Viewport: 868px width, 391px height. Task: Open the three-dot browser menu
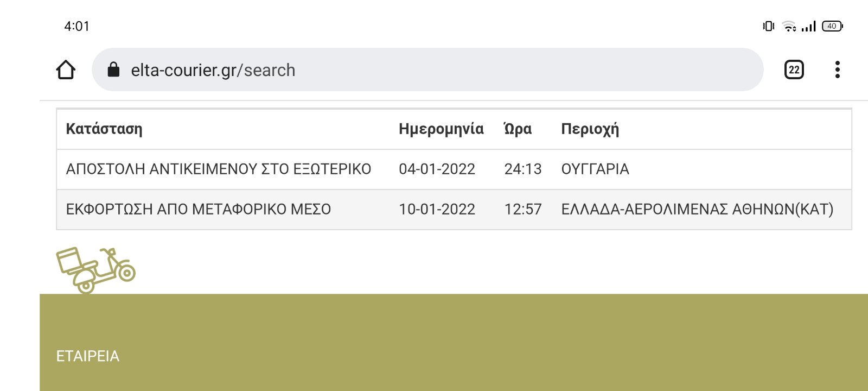[x=838, y=70]
